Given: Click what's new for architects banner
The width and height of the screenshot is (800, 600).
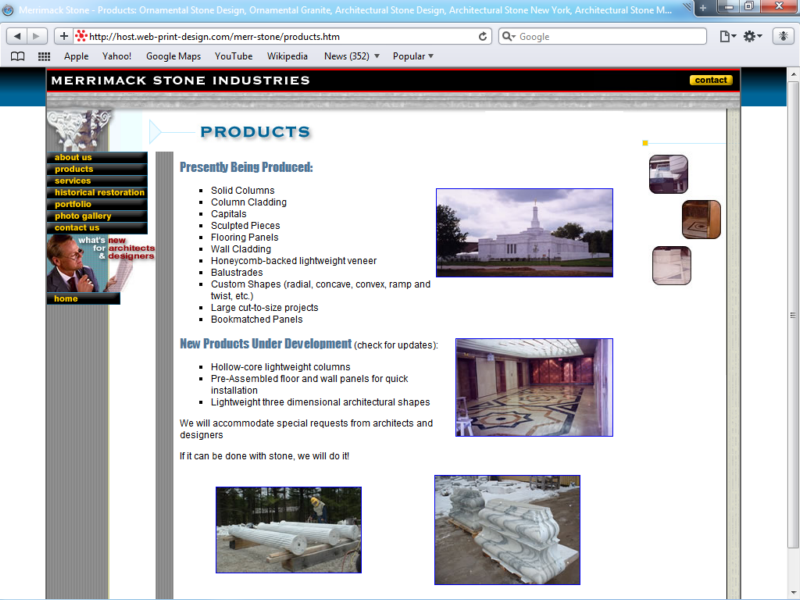Looking at the screenshot, I should pos(101,263).
